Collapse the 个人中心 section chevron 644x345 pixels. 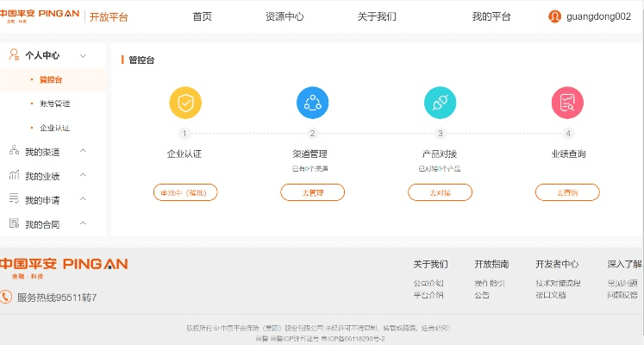click(x=83, y=55)
